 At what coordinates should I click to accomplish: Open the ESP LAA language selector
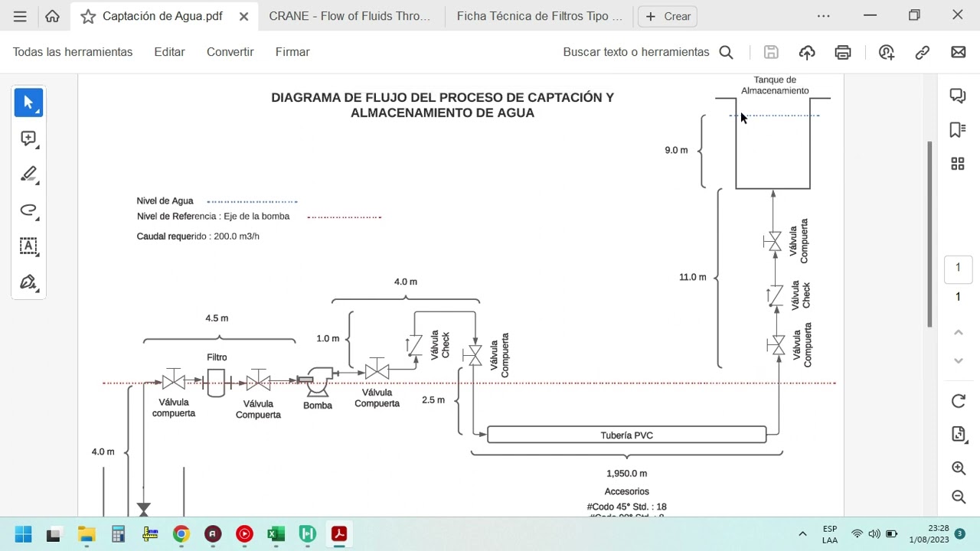tap(830, 534)
